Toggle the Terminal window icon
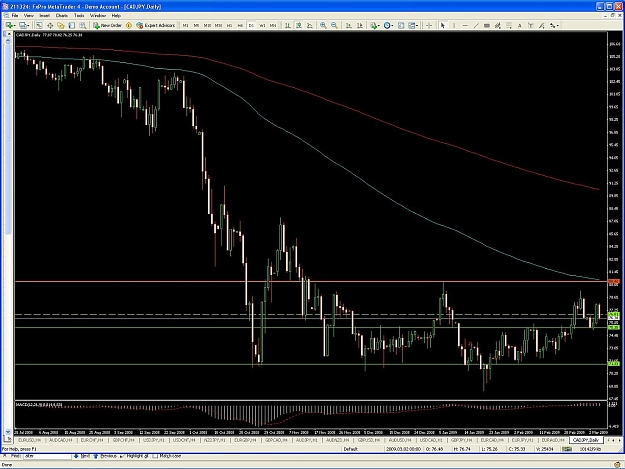625x469 pixels. [71, 26]
